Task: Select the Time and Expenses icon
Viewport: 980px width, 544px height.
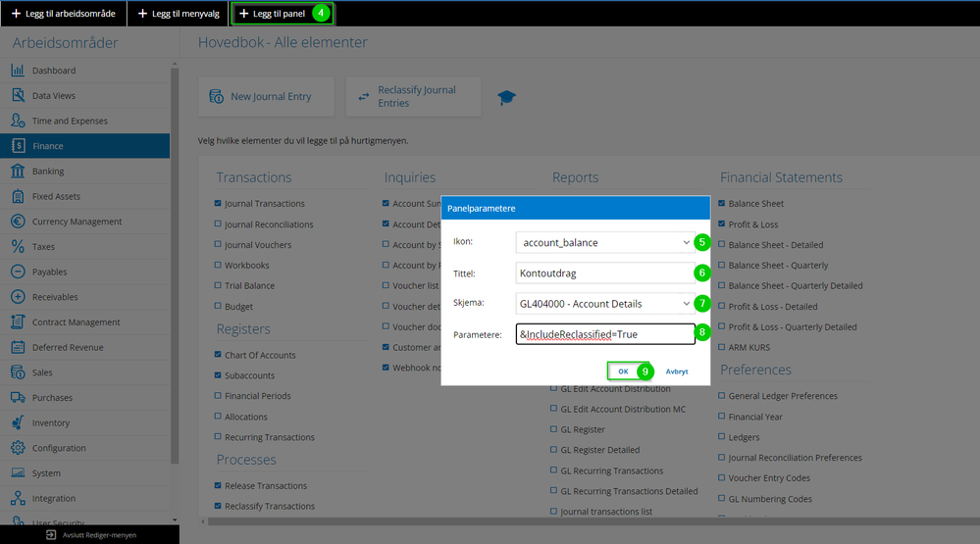Action: [18, 121]
